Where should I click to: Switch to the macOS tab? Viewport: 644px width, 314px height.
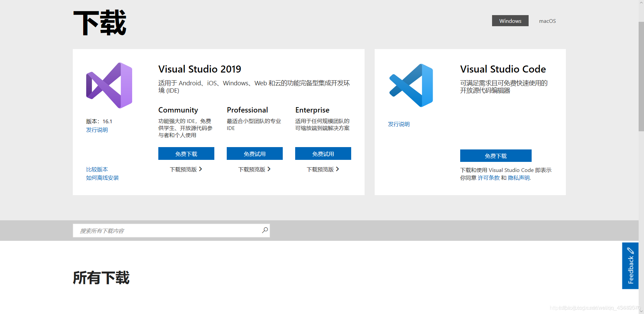pyautogui.click(x=547, y=21)
